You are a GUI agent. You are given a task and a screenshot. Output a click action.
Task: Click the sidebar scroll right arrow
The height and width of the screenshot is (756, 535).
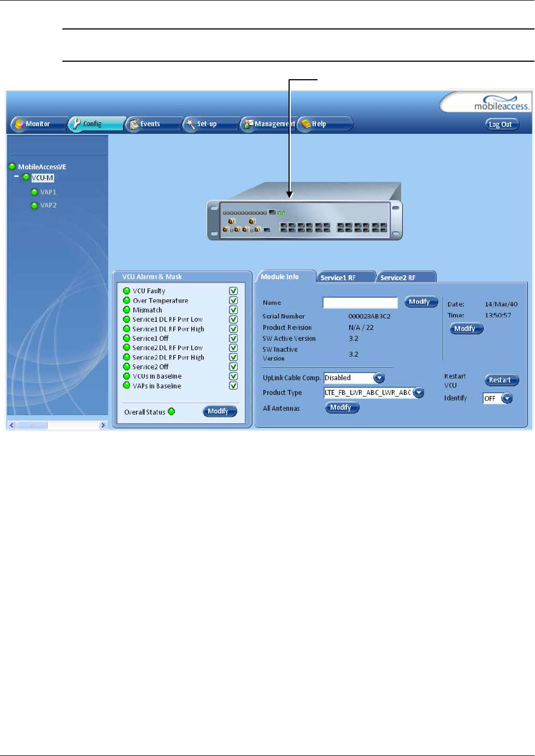pyautogui.click(x=103, y=425)
